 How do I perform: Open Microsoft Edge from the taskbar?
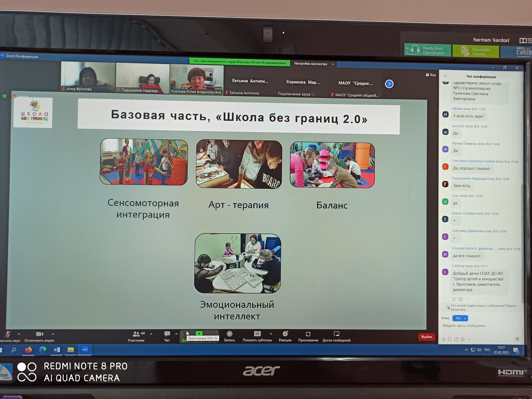(43, 350)
